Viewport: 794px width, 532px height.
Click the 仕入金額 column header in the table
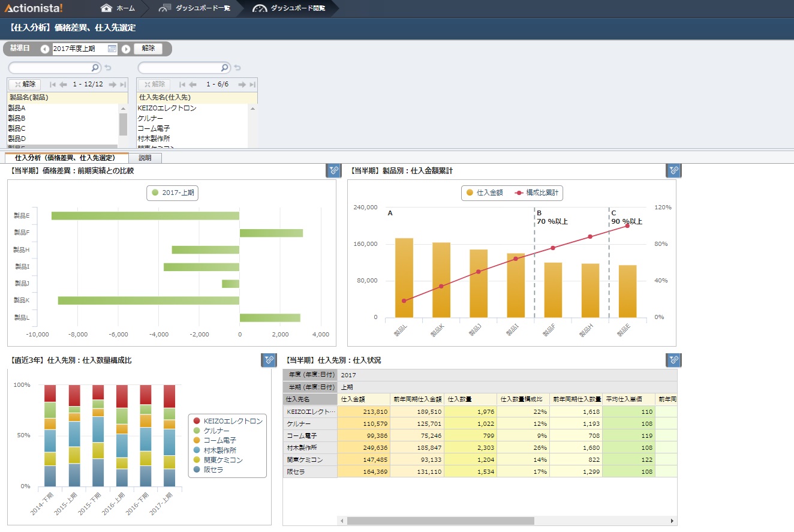pyautogui.click(x=363, y=399)
